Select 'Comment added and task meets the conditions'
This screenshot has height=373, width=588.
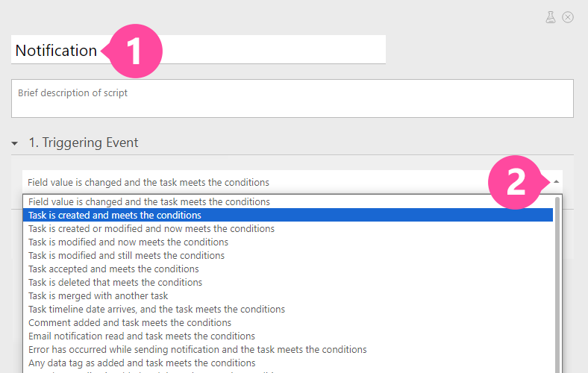click(x=130, y=322)
